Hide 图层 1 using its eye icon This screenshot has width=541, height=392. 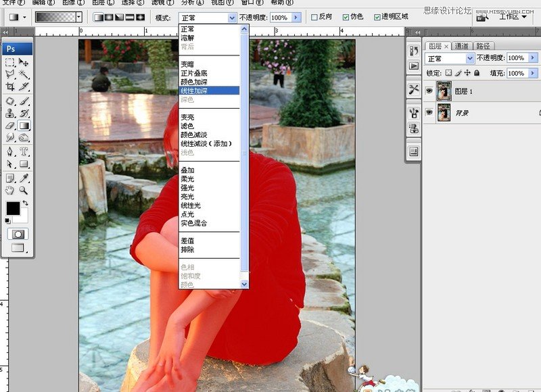429,91
